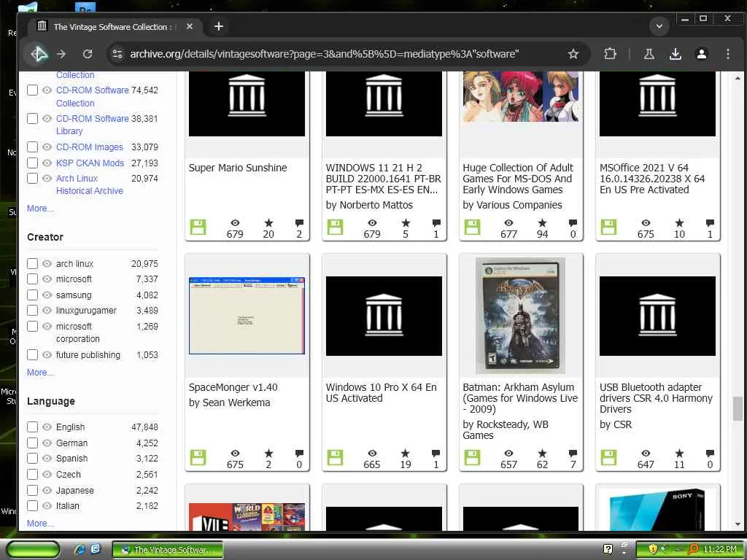Click the SpaceMonger v1.40 floppy disk icon
The height and width of the screenshot is (560, 747).
[x=198, y=458]
